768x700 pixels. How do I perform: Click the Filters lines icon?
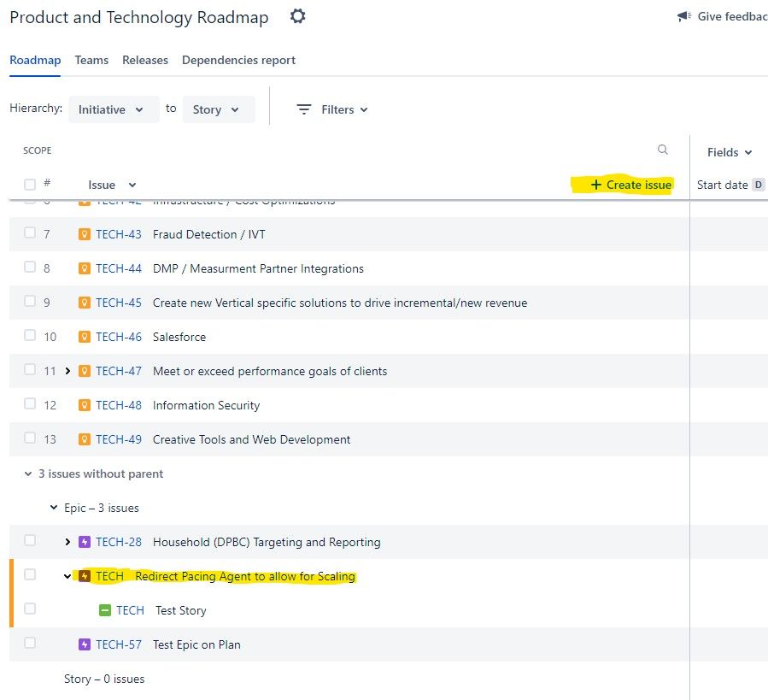coord(303,109)
